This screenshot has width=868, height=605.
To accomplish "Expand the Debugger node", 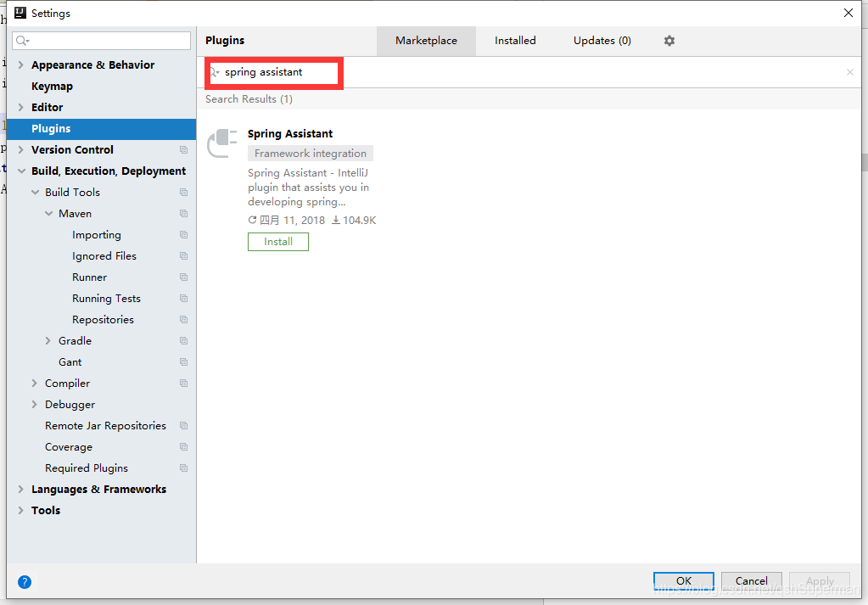I will pyautogui.click(x=34, y=405).
